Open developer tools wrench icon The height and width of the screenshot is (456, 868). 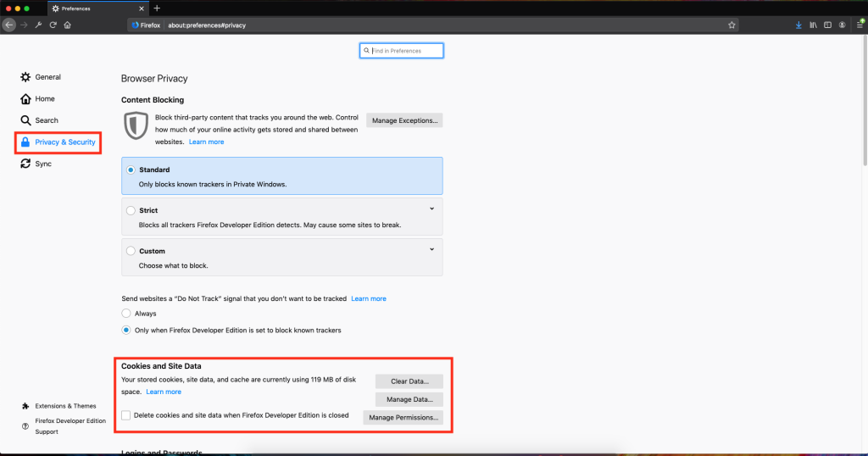[x=38, y=25]
